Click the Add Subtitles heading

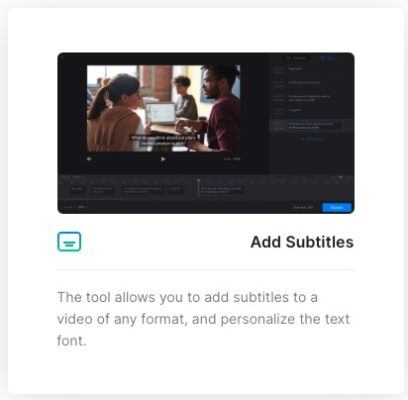coord(302,242)
